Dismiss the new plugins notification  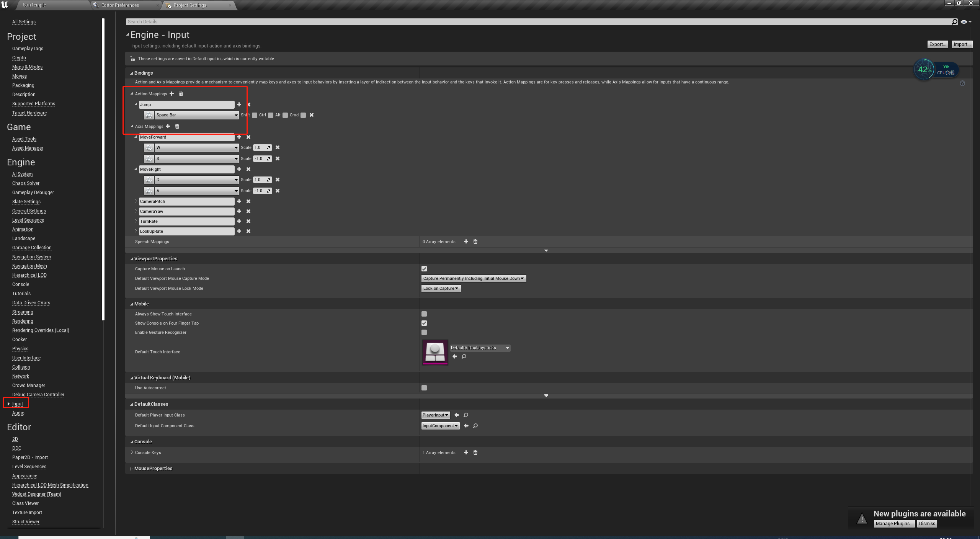[x=927, y=524]
